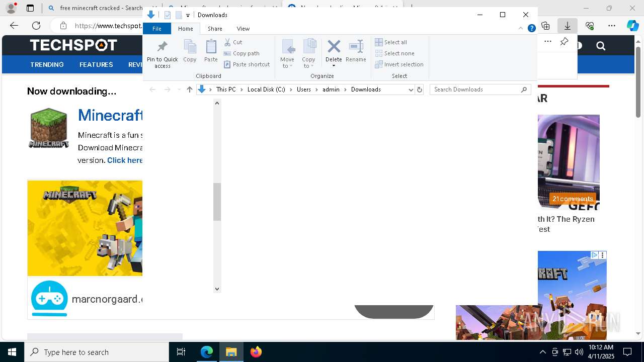Click New folder quick access toolbar icon

point(179,15)
